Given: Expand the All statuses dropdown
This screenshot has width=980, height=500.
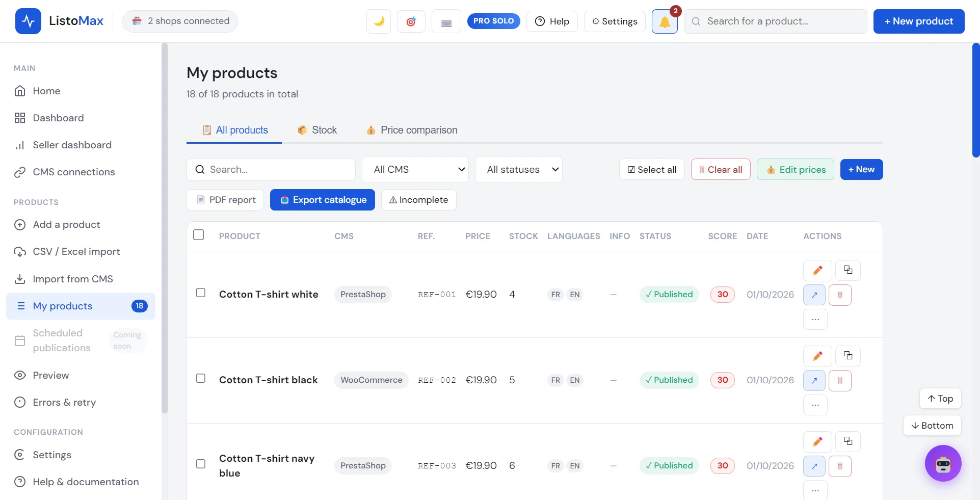Looking at the screenshot, I should [519, 170].
